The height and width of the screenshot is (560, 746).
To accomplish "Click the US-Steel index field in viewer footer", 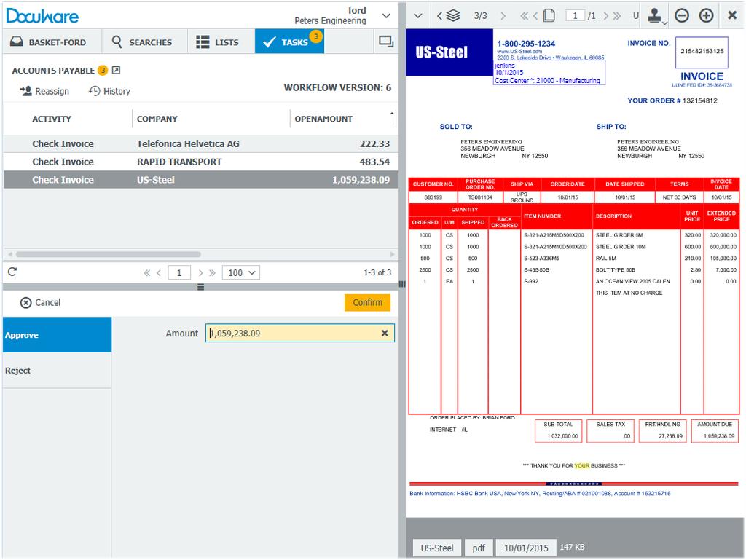I will coord(437,548).
